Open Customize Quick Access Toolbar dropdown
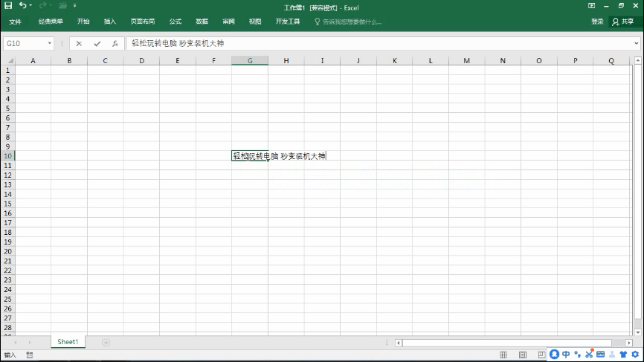644x362 pixels. coord(75,6)
